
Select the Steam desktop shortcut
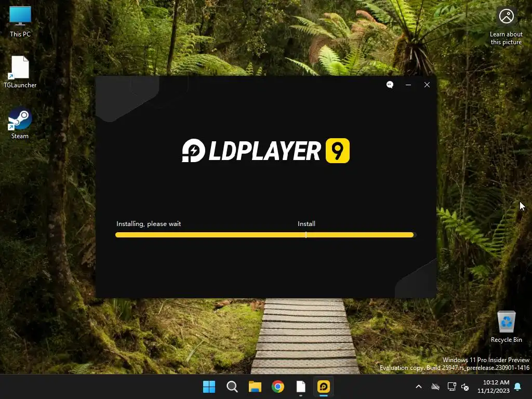click(20, 123)
